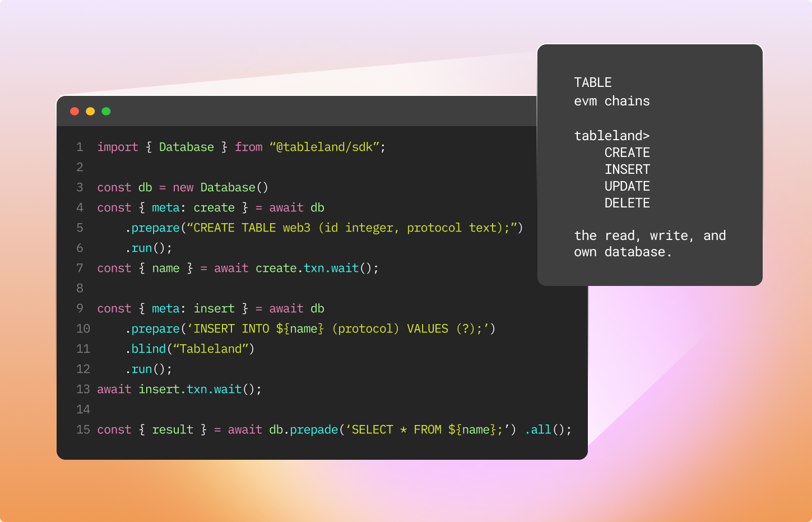The width and height of the screenshot is (812, 522).
Task: Click line number 15 in the gutter
Action: pyautogui.click(x=83, y=429)
